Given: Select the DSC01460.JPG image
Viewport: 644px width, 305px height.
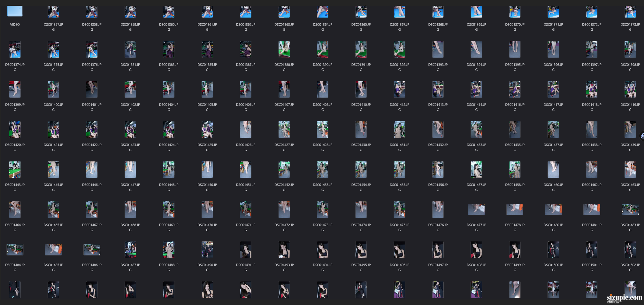Looking at the screenshot, I should (553, 169).
